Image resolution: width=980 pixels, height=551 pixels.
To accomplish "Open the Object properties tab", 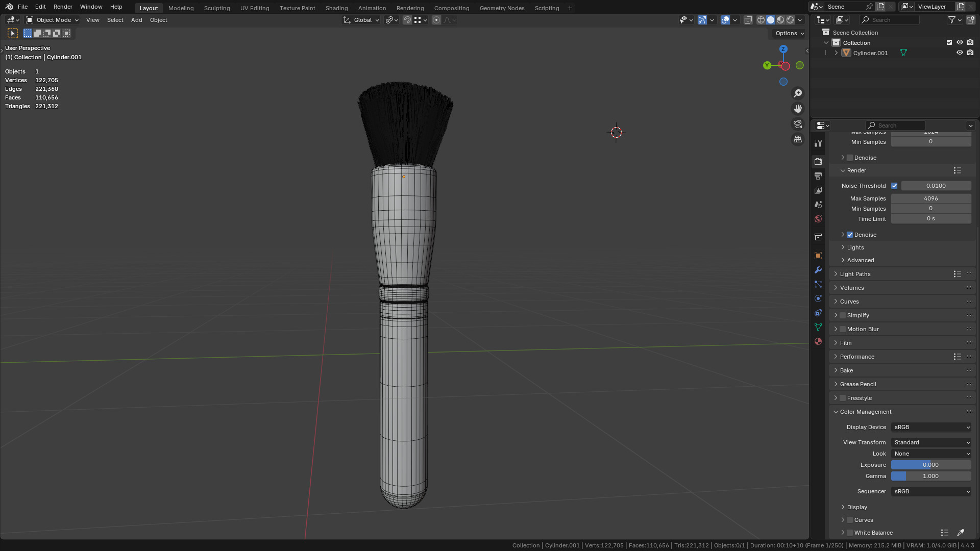I will (x=818, y=256).
